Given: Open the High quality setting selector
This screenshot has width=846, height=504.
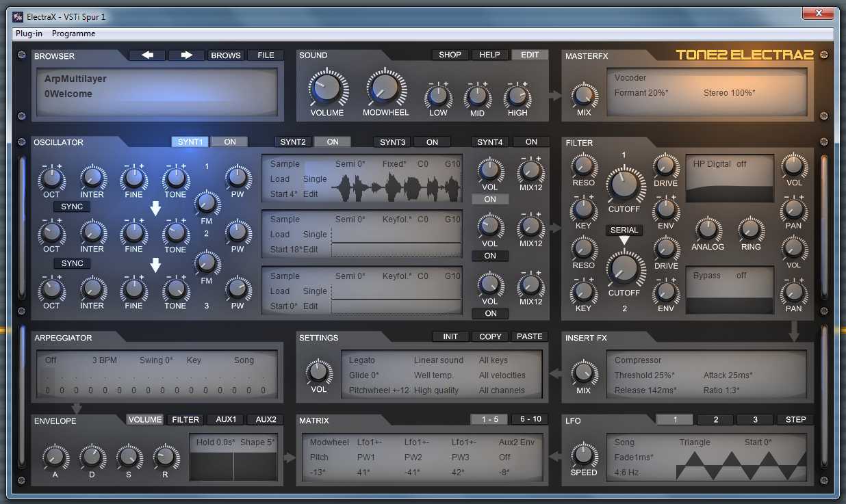Looking at the screenshot, I should 436,390.
